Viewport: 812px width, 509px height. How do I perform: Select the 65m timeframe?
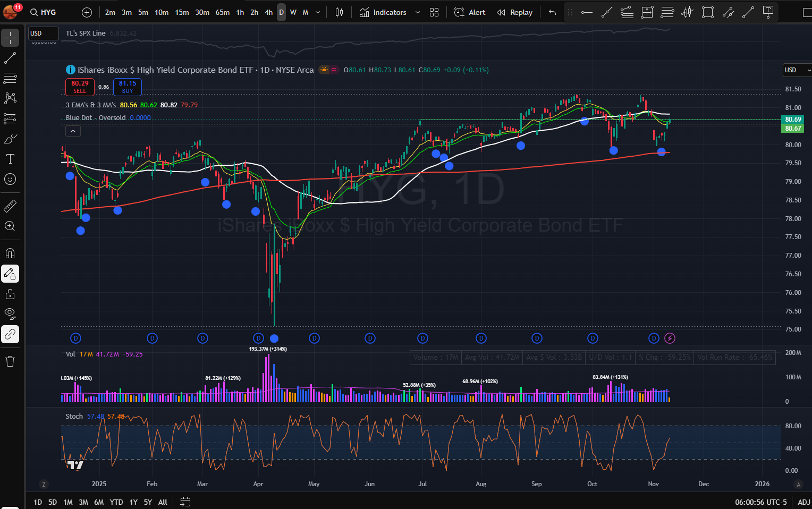point(223,12)
